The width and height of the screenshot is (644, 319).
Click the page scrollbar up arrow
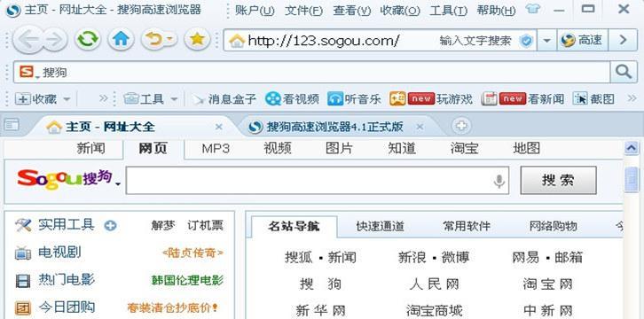[632, 148]
